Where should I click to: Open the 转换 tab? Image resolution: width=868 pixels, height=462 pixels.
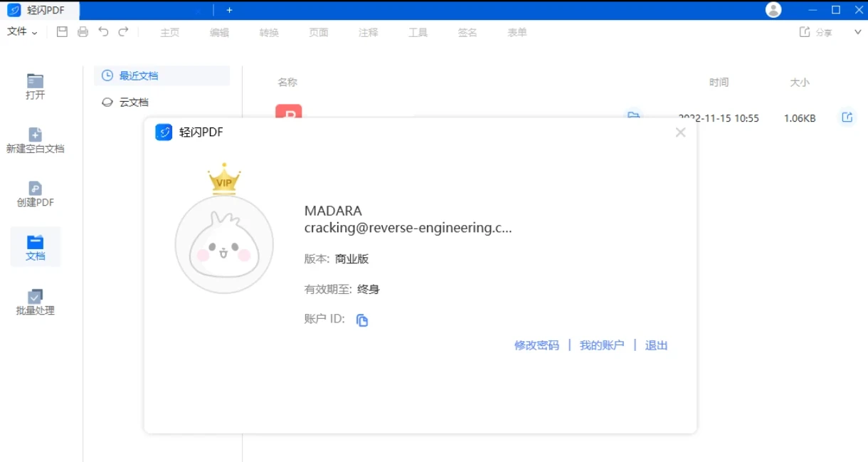pos(269,33)
